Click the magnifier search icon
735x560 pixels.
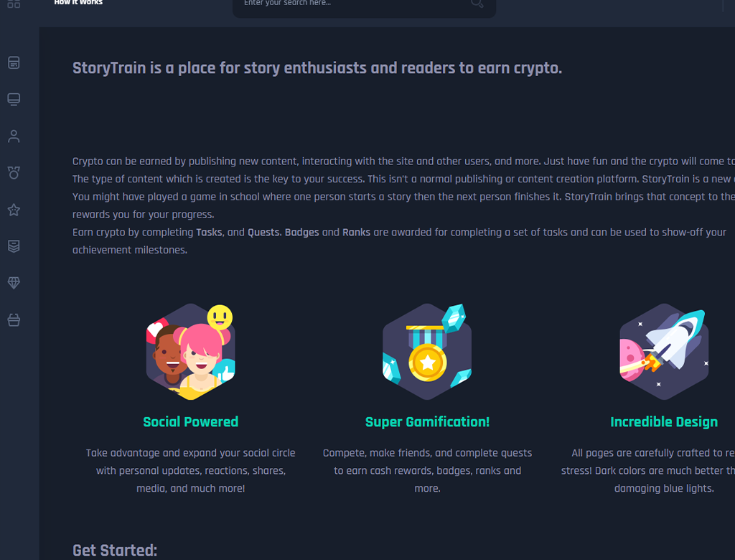(477, 4)
